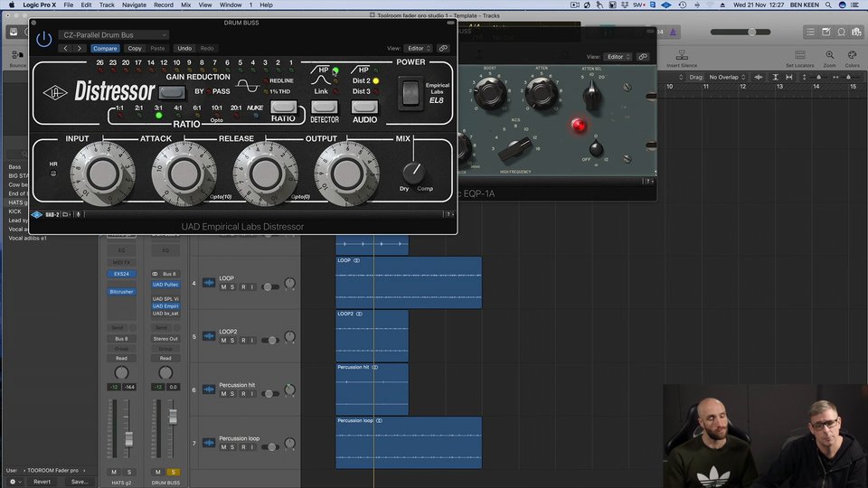Open the Loop Browser icon
This screenshot has width=868, height=488.
pyautogui.click(x=842, y=33)
